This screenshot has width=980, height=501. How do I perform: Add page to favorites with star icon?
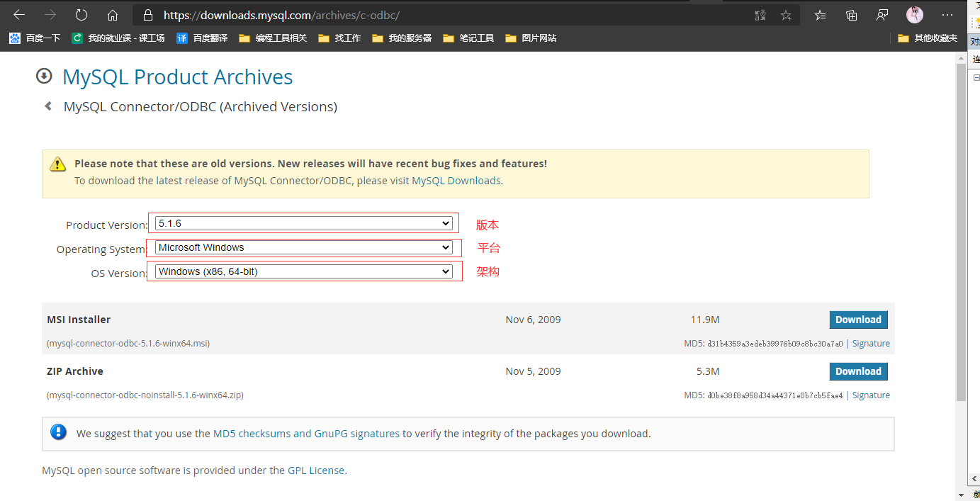[x=786, y=15]
